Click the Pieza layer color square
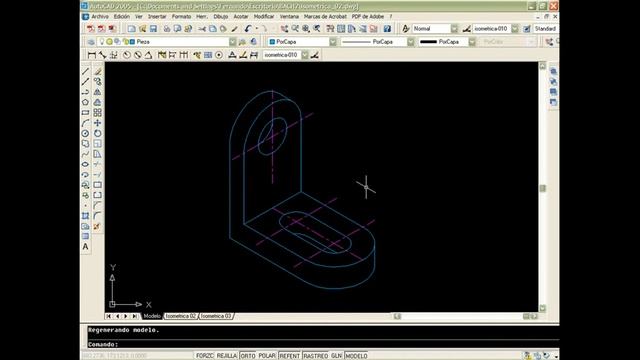640x360 pixels. click(x=132, y=42)
